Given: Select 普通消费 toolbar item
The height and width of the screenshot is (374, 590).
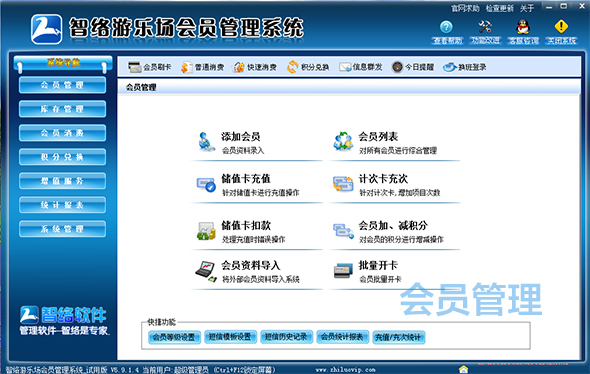Looking at the screenshot, I should tap(202, 67).
